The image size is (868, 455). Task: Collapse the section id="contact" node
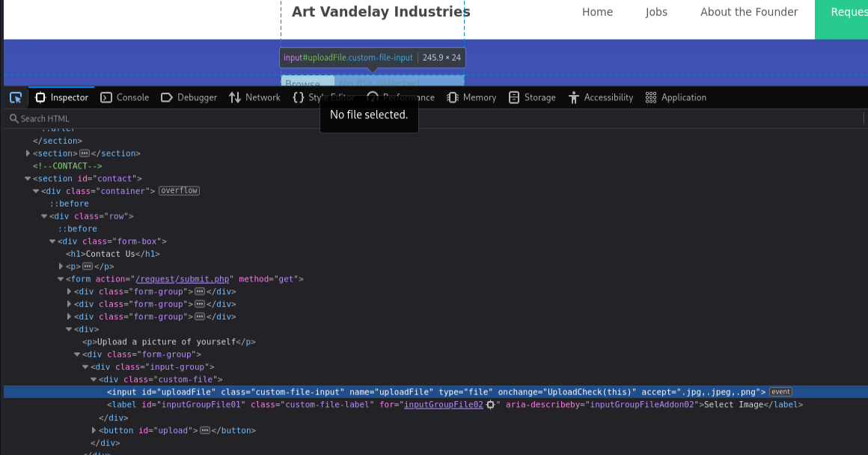[x=28, y=179]
